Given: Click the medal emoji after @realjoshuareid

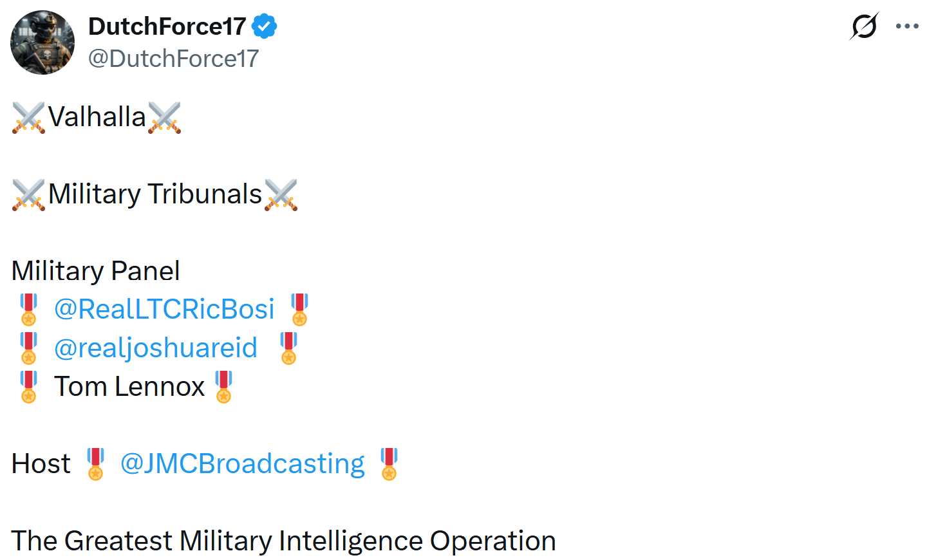Looking at the screenshot, I should [x=288, y=348].
